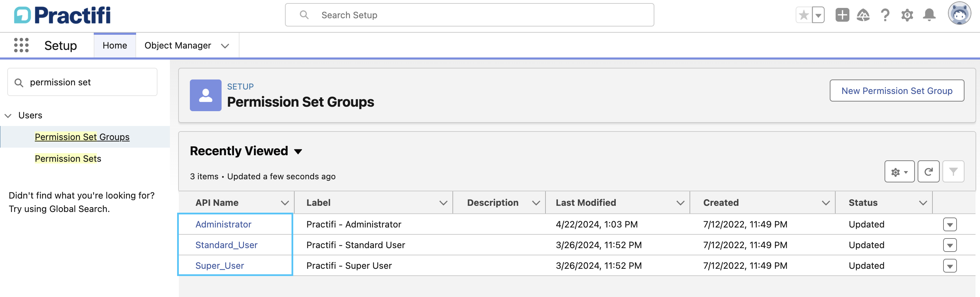Open the setup gear menu in header
Viewport: 980px width, 297px height.
907,15
